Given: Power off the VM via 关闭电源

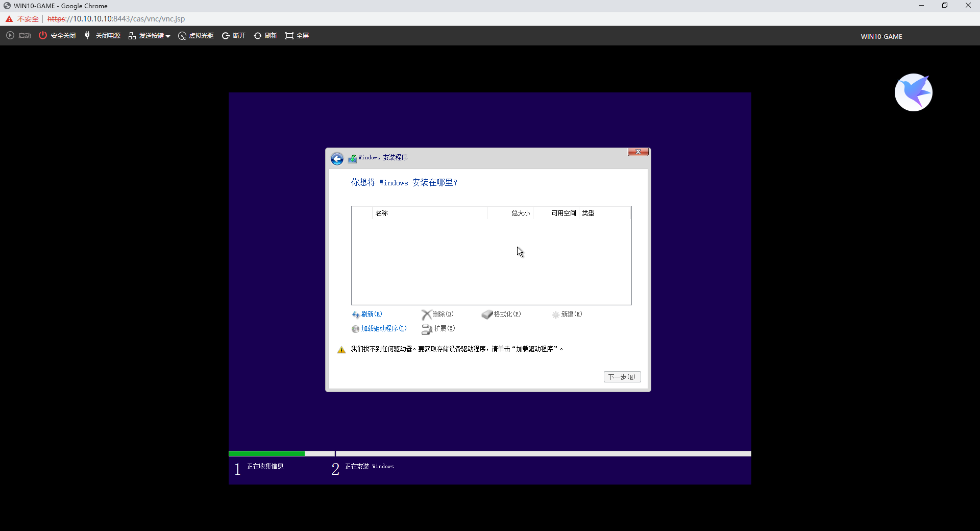Looking at the screenshot, I should click(102, 36).
